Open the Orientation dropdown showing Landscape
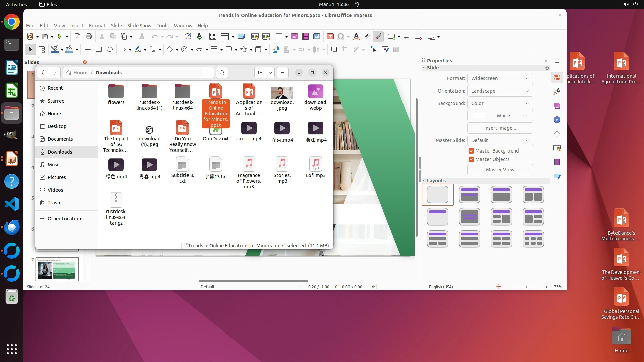This screenshot has height=362, width=644. point(500,91)
